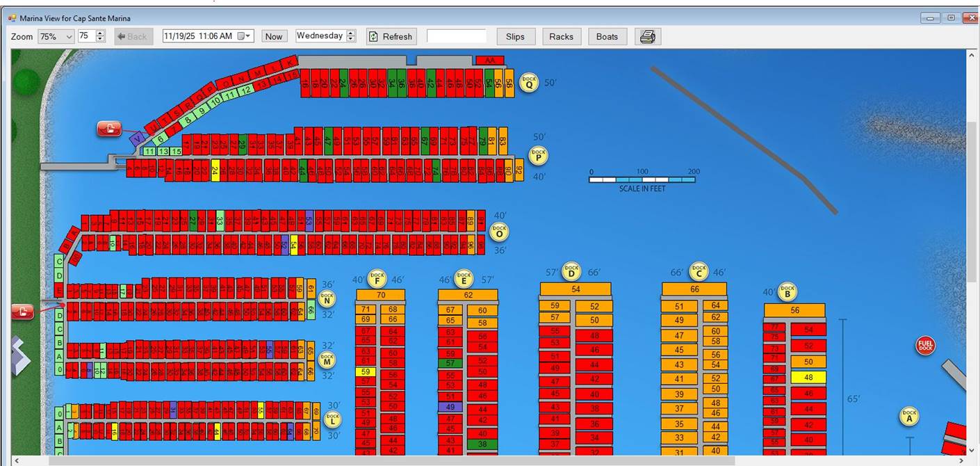
Task: Click the red Fuel Dock icon
Action: [925, 345]
